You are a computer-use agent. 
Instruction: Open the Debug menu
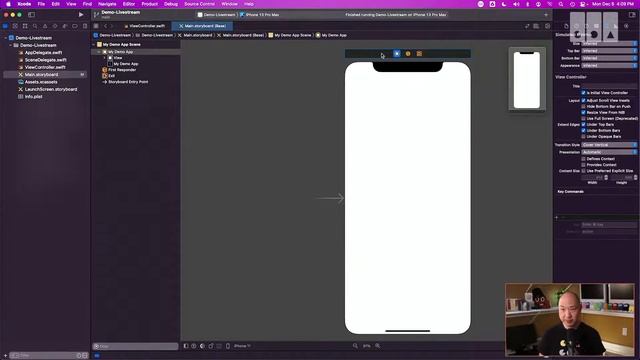[171, 4]
